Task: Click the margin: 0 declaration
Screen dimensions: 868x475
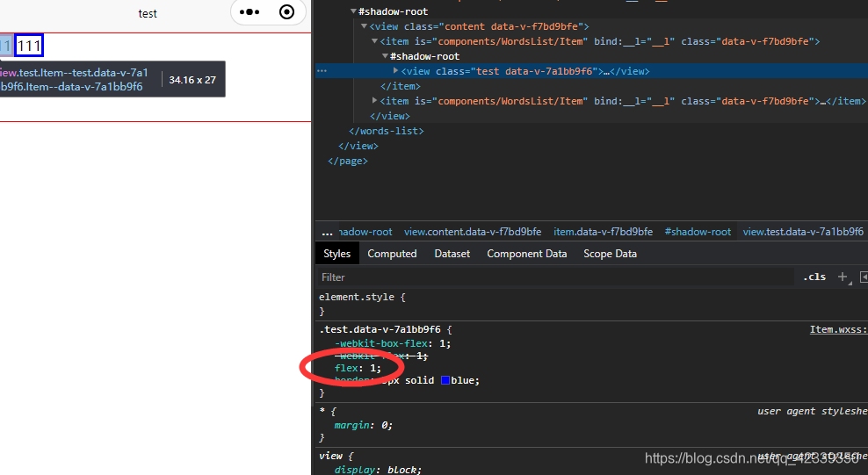Action: coord(363,425)
